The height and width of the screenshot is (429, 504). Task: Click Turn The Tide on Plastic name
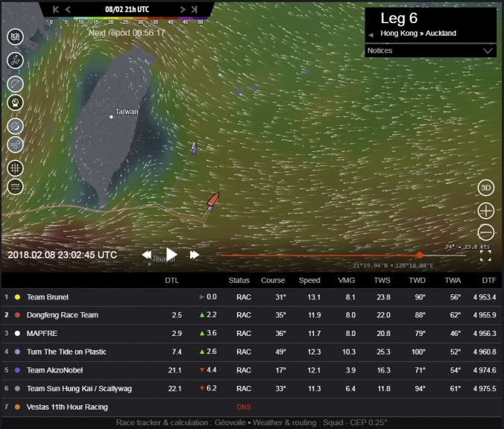point(66,352)
